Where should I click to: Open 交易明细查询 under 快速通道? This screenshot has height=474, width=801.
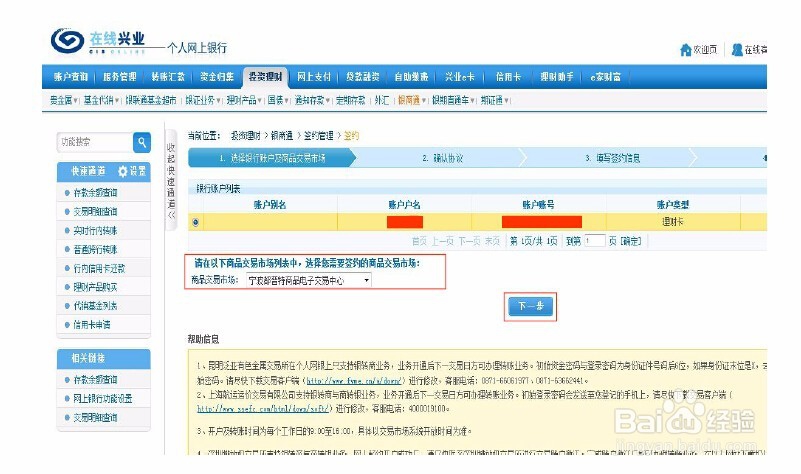(x=95, y=211)
